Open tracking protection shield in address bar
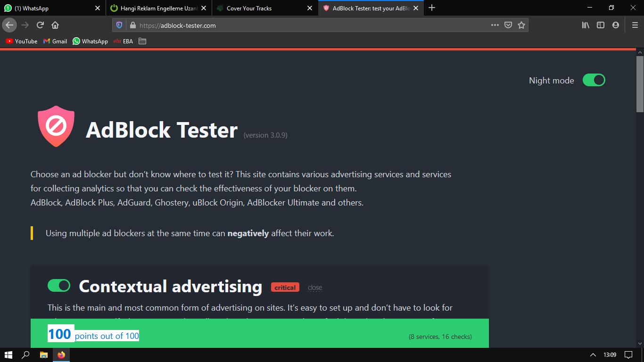The image size is (644, 362). click(119, 25)
